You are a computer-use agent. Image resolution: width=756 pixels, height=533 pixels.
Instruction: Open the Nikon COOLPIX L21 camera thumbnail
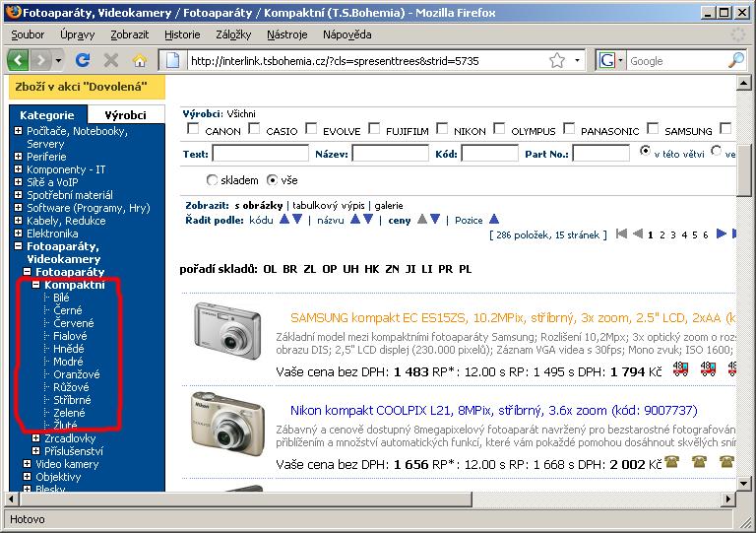pyautogui.click(x=227, y=424)
